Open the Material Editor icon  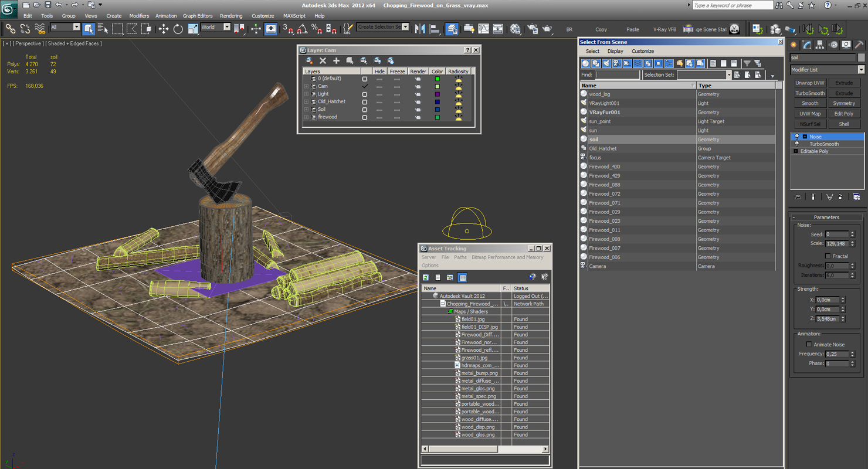pyautogui.click(x=515, y=29)
